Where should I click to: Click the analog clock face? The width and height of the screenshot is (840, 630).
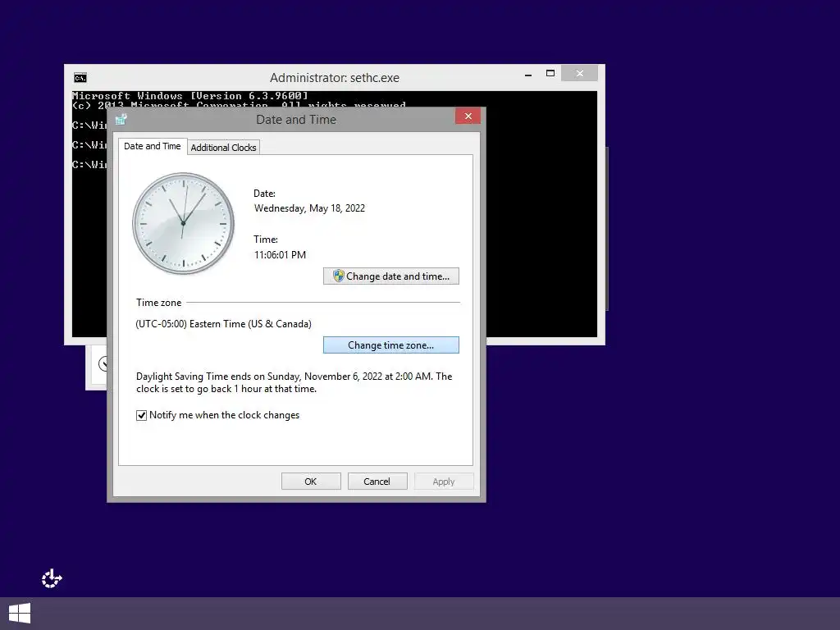[183, 223]
